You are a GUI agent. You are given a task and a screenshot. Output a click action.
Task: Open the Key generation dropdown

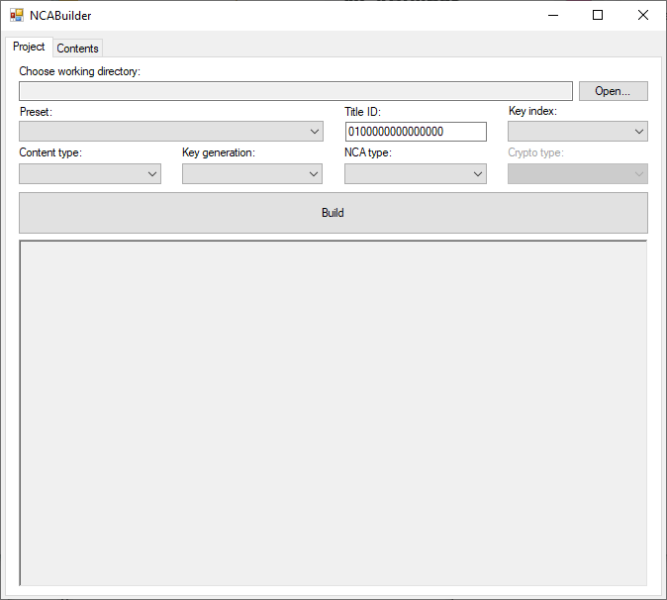(x=252, y=174)
